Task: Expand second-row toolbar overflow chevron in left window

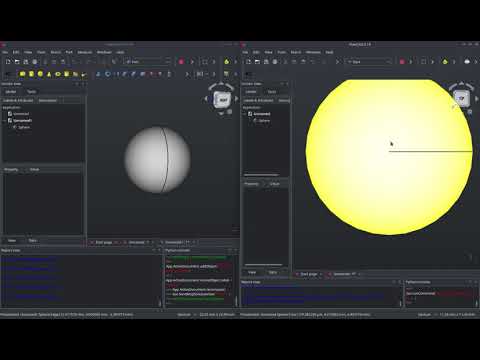Action: (187, 74)
